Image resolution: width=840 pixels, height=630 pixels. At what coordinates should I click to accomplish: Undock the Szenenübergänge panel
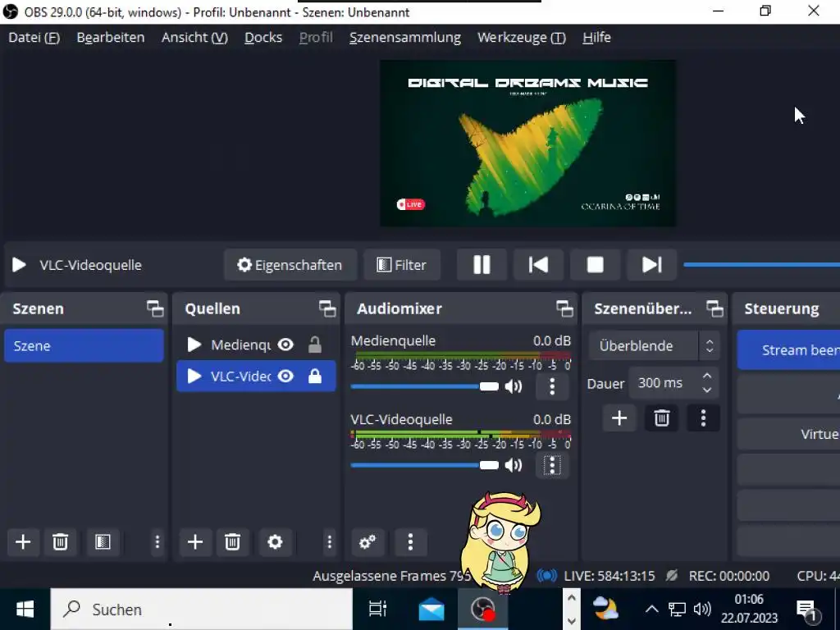pyautogui.click(x=714, y=308)
